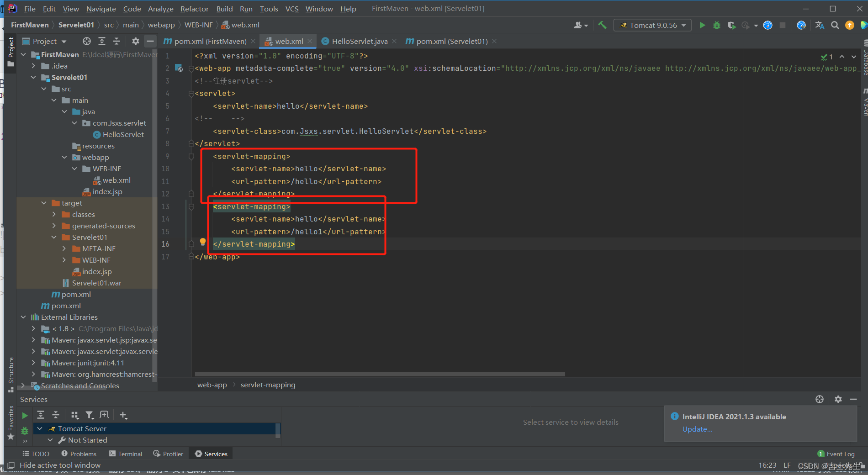Hide active tool window corner button
This screenshot has width=868, height=475.
pyautogui.click(x=11, y=465)
